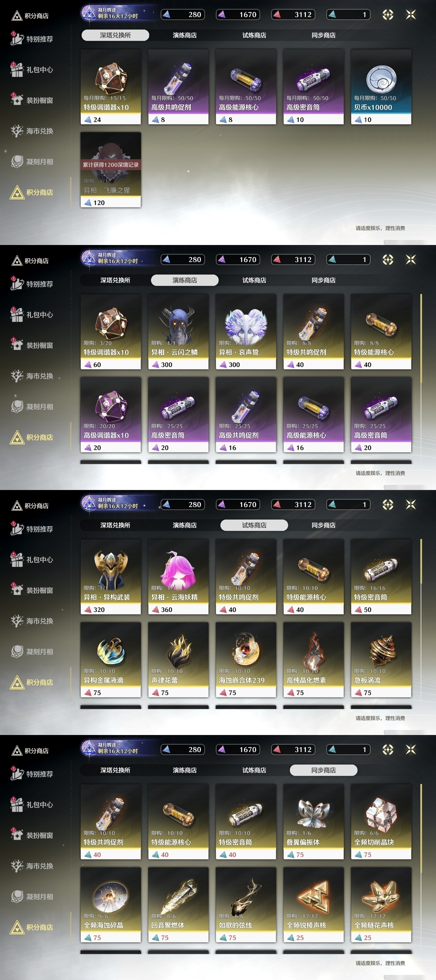Choose the 异相·云闪之鳞 echo skin

178,332
